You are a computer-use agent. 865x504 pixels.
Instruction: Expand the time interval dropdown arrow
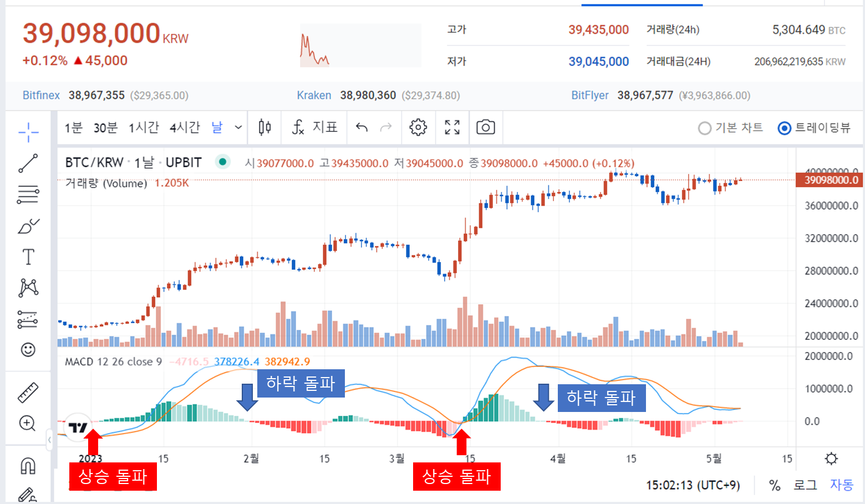tap(238, 128)
